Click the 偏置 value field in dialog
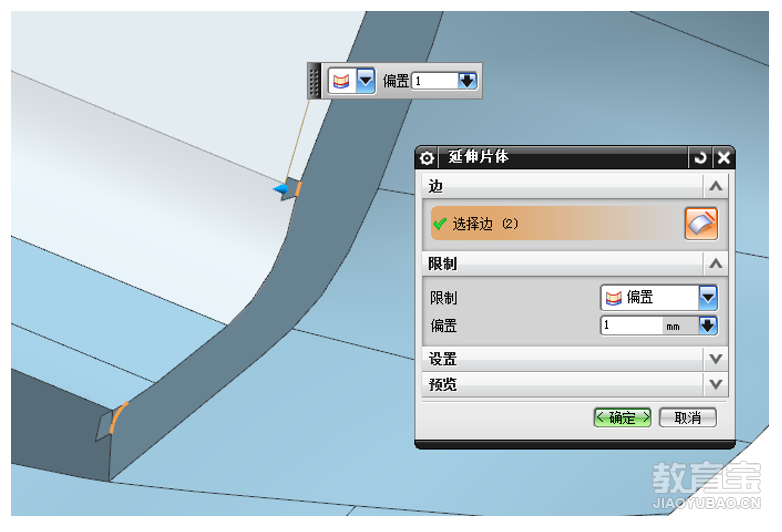 (x=632, y=326)
